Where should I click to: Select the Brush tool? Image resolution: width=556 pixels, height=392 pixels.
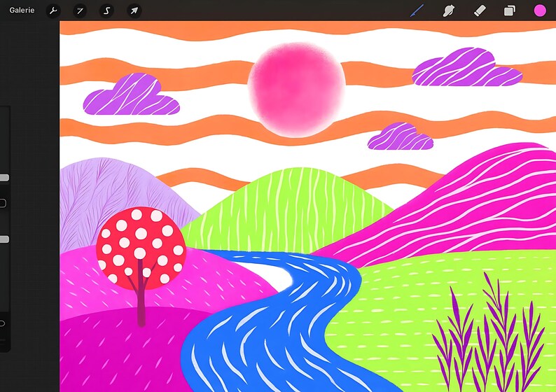[417, 10]
